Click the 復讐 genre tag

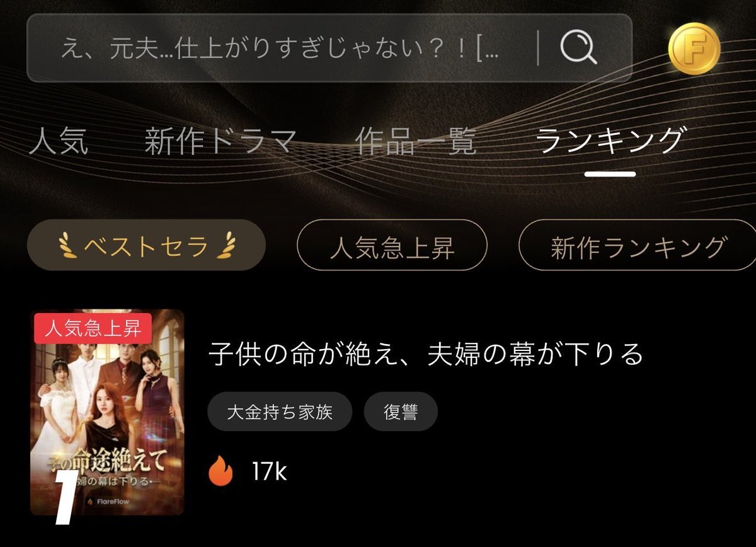pyautogui.click(x=401, y=413)
